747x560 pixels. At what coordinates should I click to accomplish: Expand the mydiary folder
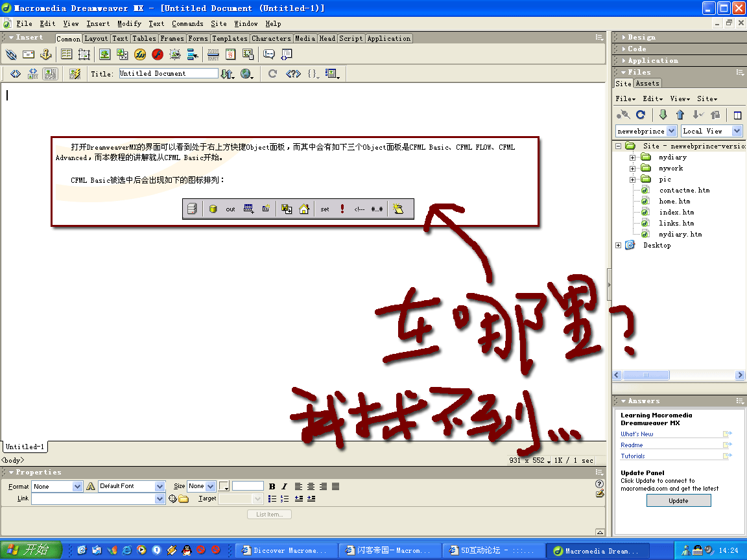(632, 157)
